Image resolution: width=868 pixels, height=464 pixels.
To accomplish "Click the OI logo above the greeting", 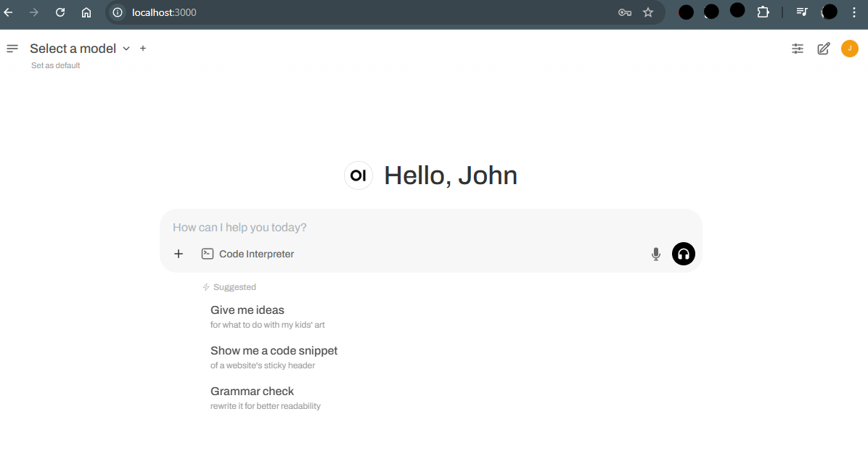I will click(x=358, y=175).
